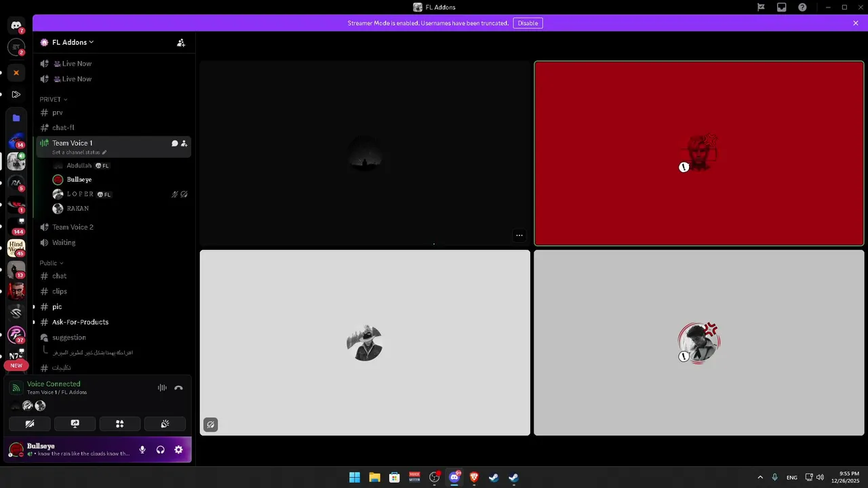Open Windows Start menu
This screenshot has height=488, width=868.
point(355,477)
